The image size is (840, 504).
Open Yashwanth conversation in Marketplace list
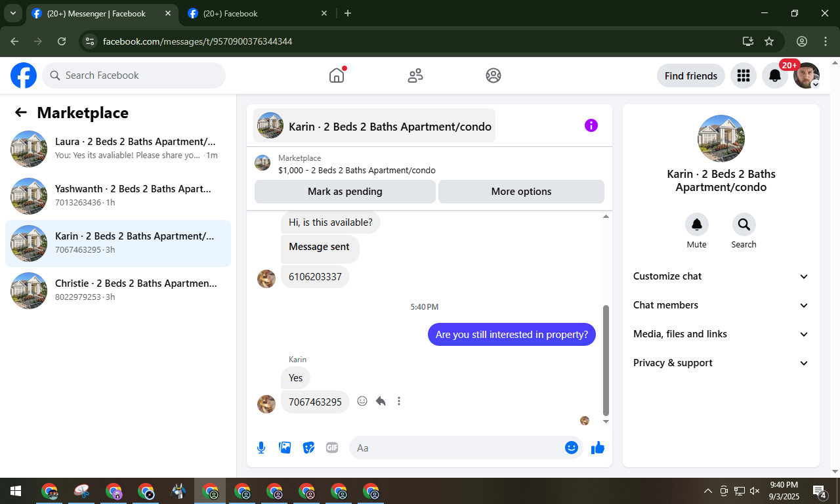point(118,196)
